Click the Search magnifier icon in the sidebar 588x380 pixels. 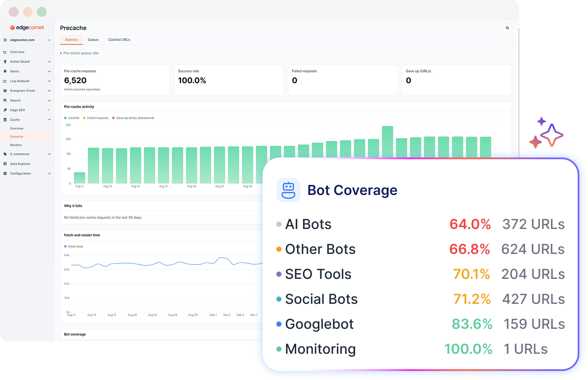(5, 100)
